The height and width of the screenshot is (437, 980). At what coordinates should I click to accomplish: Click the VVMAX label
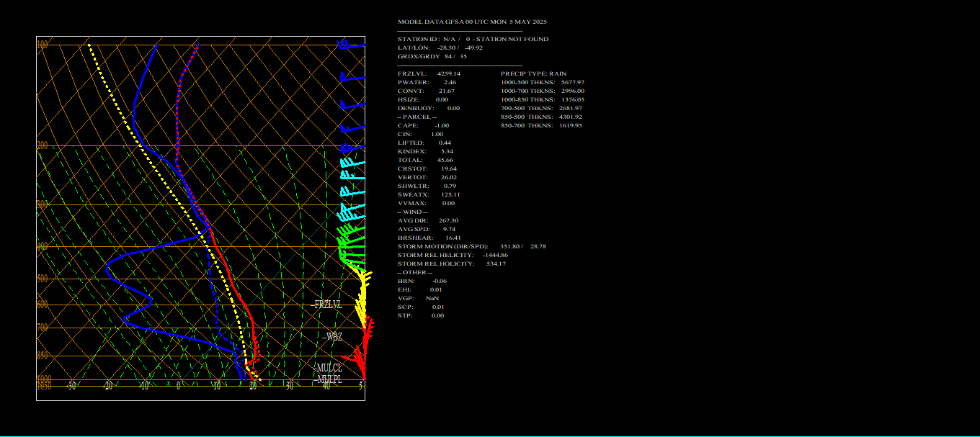pyautogui.click(x=409, y=203)
